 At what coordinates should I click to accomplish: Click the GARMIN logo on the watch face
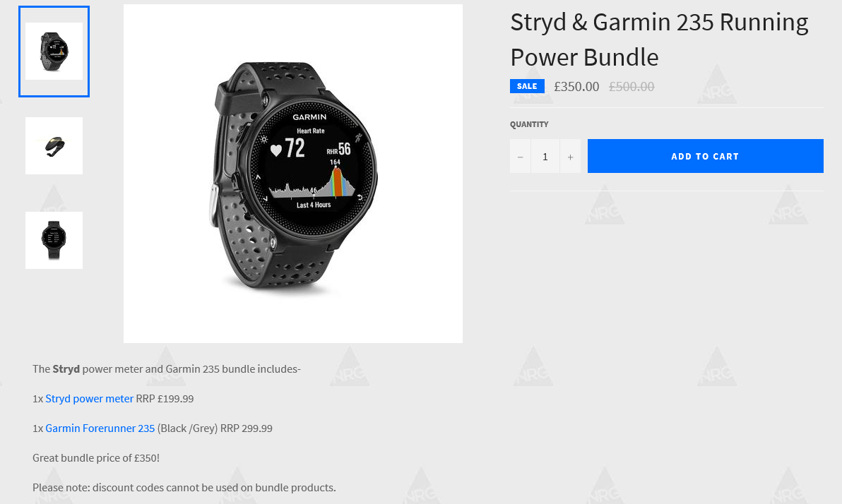pos(309,116)
